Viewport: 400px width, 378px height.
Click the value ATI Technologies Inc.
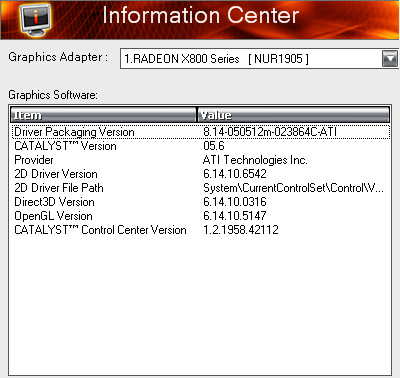coord(255,160)
